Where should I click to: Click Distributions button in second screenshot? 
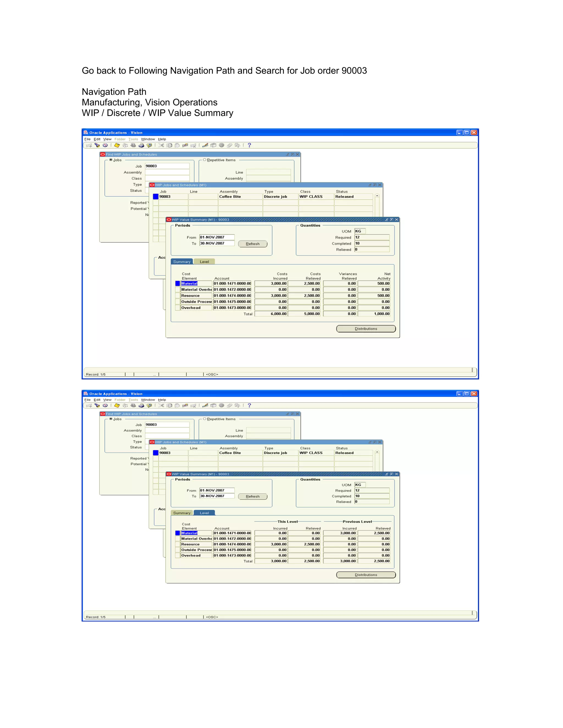click(x=366, y=575)
